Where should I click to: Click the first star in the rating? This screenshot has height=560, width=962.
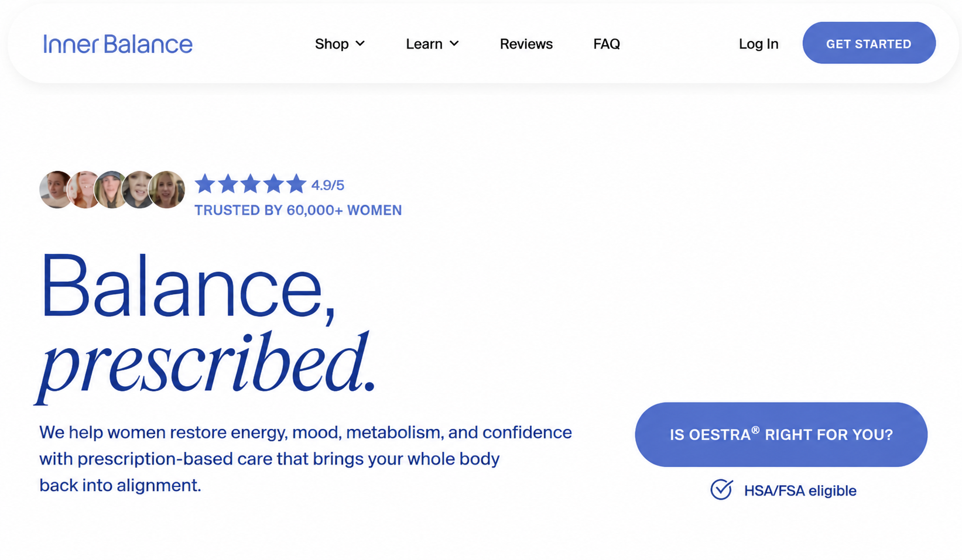click(x=205, y=184)
